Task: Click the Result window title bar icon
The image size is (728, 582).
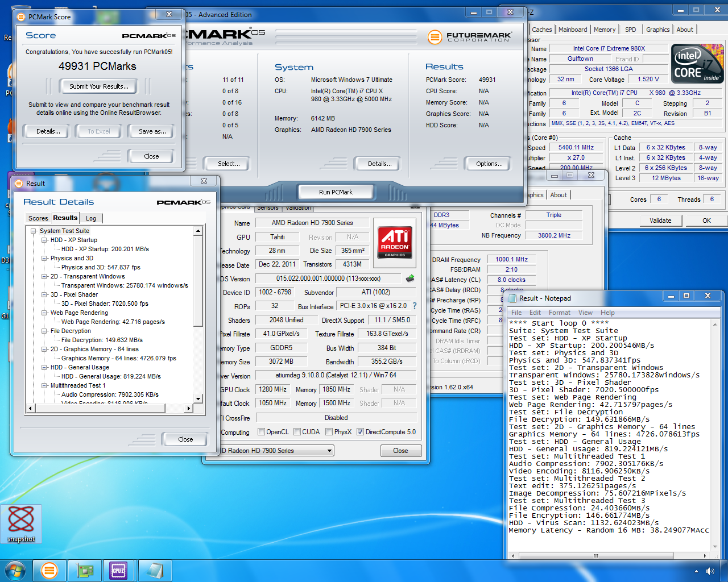Action: 18,184
